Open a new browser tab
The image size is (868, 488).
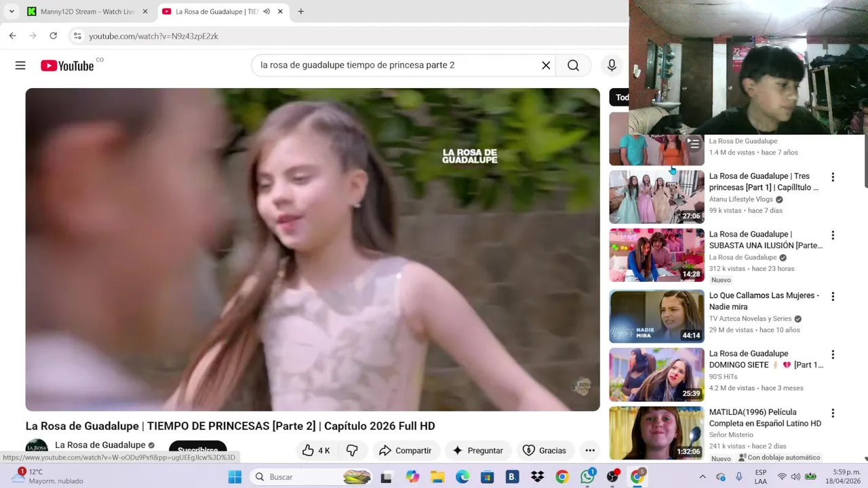tap(301, 12)
